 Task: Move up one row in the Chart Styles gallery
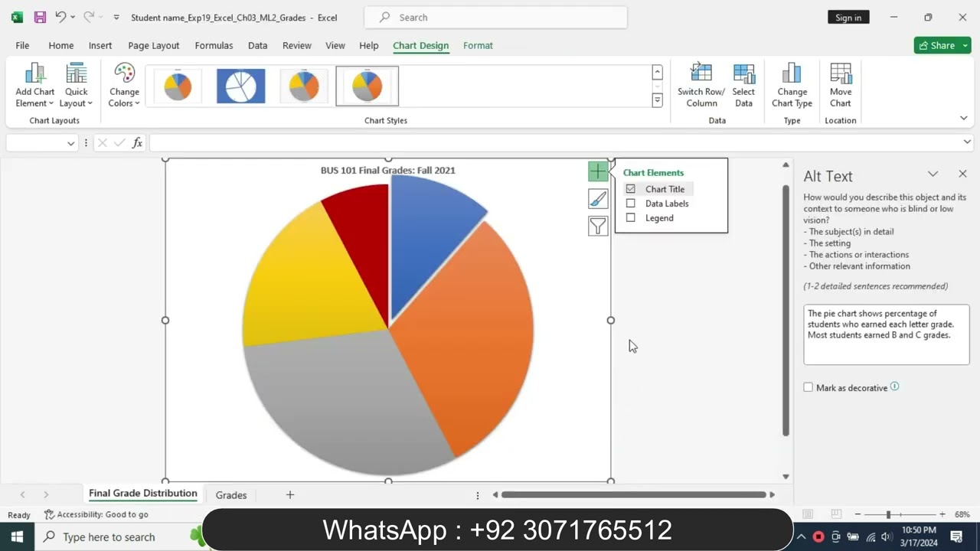657,73
